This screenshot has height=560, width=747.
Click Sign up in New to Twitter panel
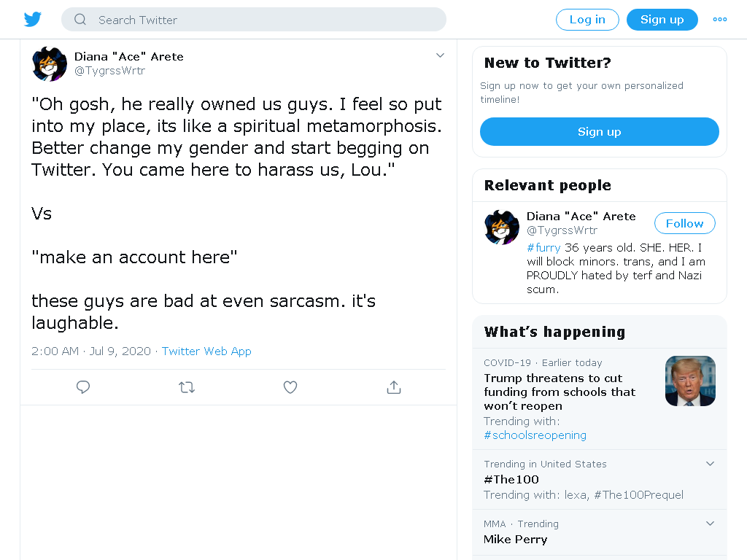pyautogui.click(x=600, y=131)
